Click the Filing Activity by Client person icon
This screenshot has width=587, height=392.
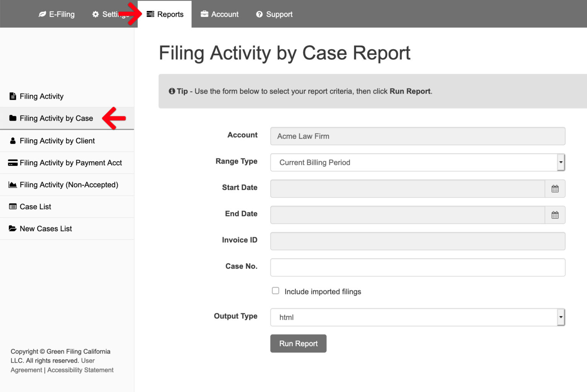coord(13,141)
